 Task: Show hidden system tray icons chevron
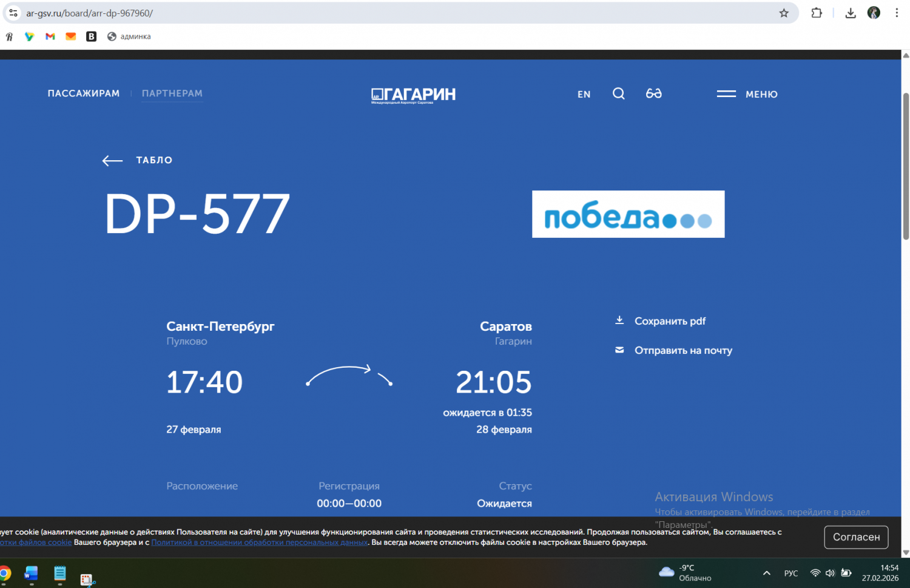click(766, 573)
